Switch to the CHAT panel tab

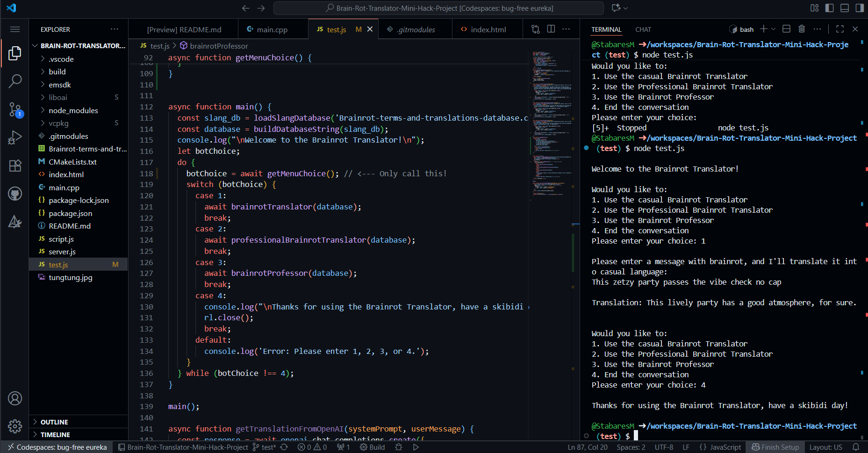click(x=643, y=29)
